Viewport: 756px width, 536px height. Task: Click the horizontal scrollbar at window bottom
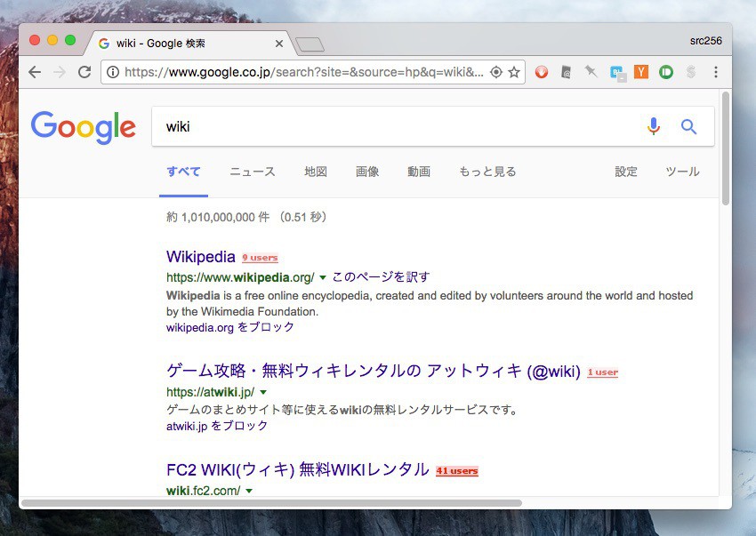(271, 503)
